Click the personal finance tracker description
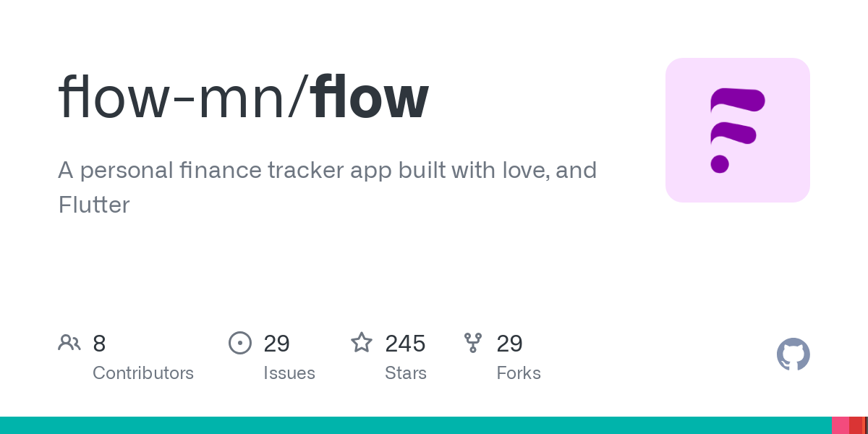This screenshot has width=868, height=434. click(x=327, y=187)
